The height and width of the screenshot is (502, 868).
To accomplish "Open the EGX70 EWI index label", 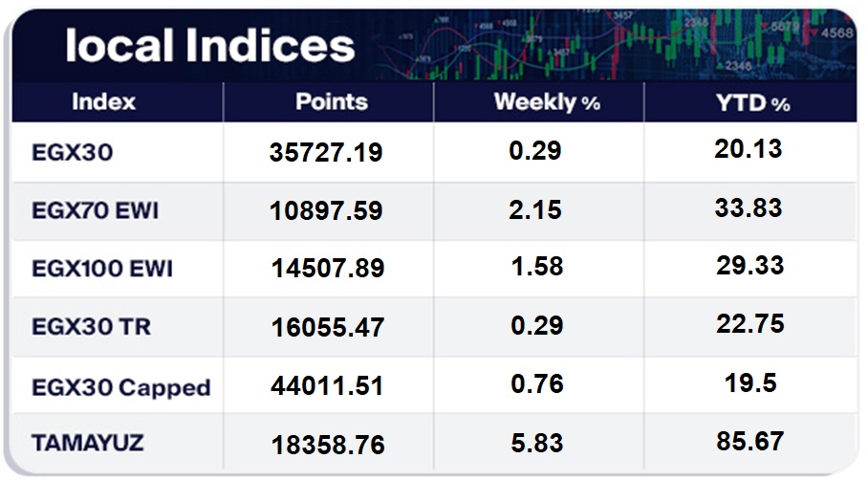I will (95, 210).
